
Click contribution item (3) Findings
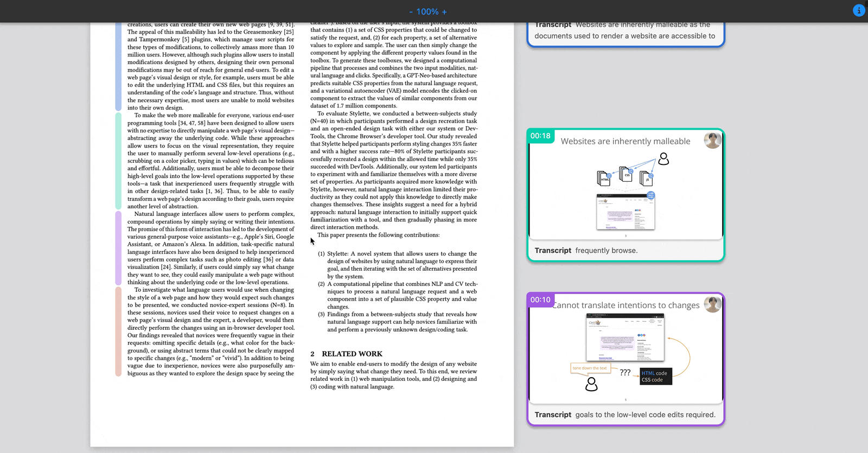[x=397, y=322]
